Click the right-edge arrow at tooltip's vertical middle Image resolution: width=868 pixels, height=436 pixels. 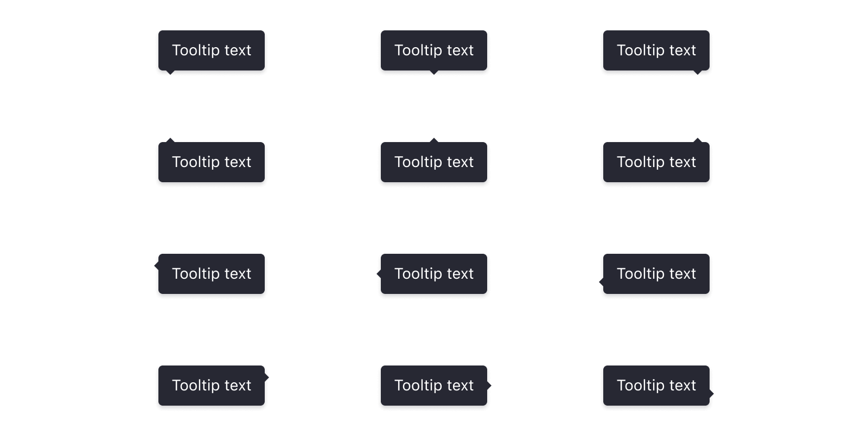[490, 386]
